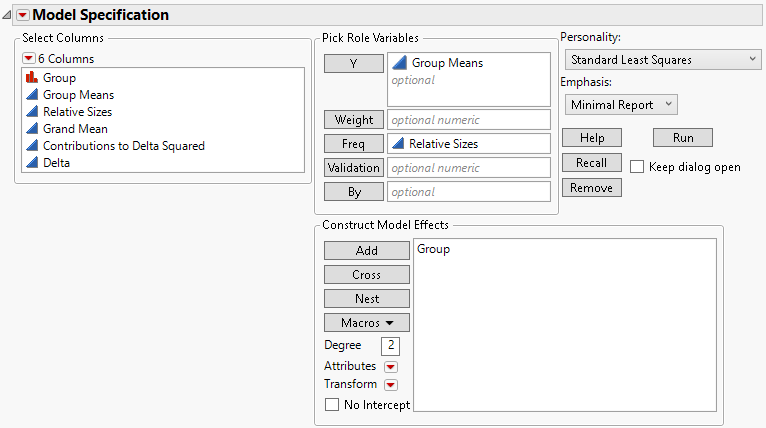The width and height of the screenshot is (766, 428).
Task: Open the Attributes red triangle menu
Action: [x=391, y=367]
